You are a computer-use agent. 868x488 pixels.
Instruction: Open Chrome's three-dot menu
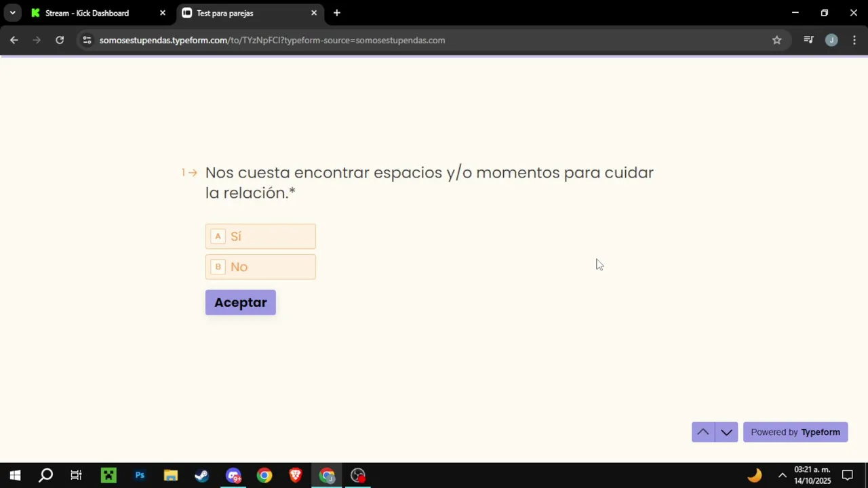coord(854,40)
